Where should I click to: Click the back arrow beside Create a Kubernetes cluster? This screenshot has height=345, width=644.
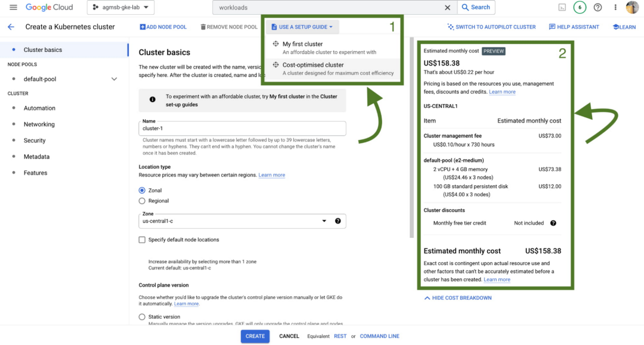[x=11, y=27]
